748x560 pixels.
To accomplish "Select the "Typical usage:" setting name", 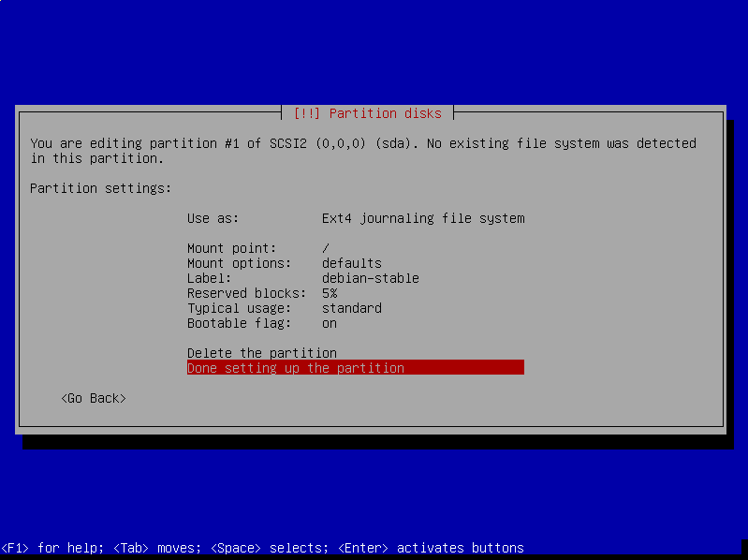I will tap(239, 308).
